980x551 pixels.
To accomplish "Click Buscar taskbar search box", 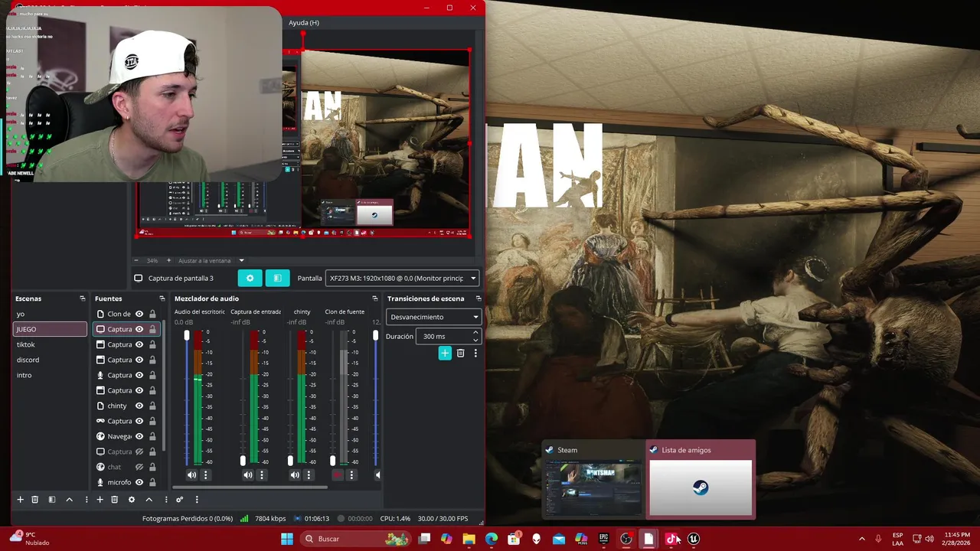I will 355,539.
